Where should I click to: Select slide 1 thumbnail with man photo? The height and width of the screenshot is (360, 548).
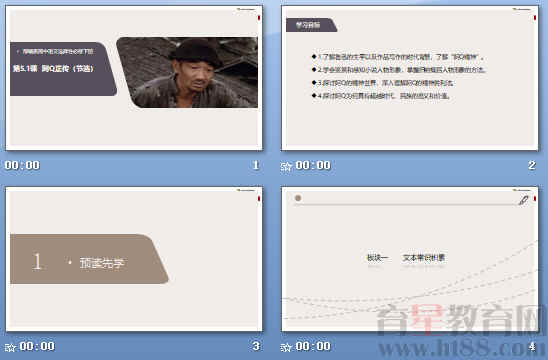[x=134, y=78]
